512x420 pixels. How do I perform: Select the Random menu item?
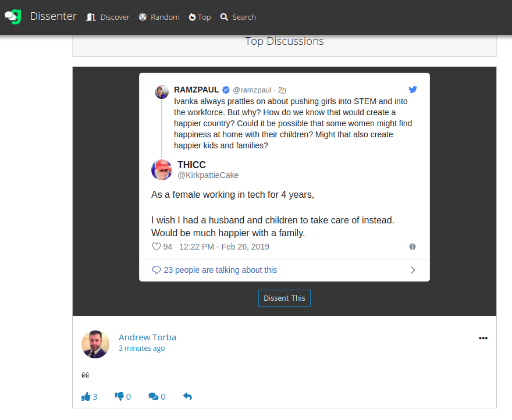coord(159,17)
